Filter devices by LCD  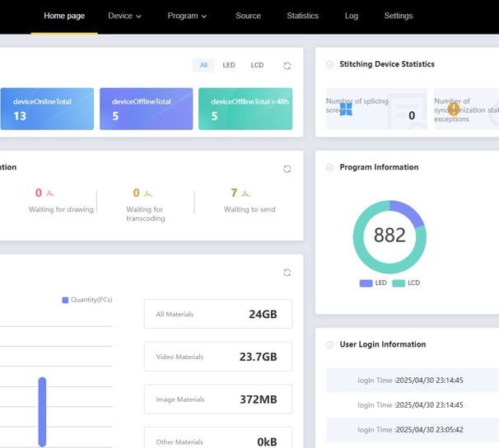[257, 65]
